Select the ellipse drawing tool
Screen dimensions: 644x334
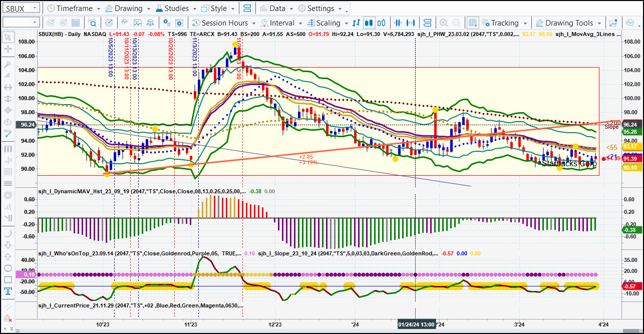pyautogui.click(x=8, y=268)
